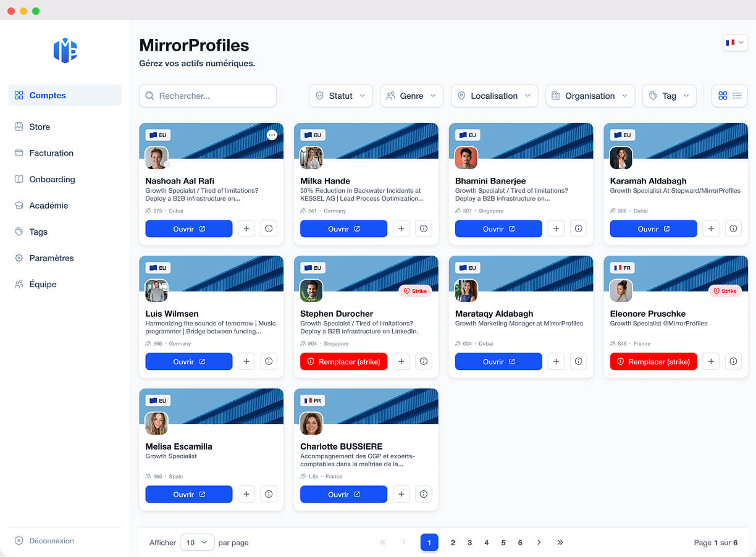The height and width of the screenshot is (557, 756).
Task: Click Luis Wilmsen profile photo
Action: click(156, 290)
